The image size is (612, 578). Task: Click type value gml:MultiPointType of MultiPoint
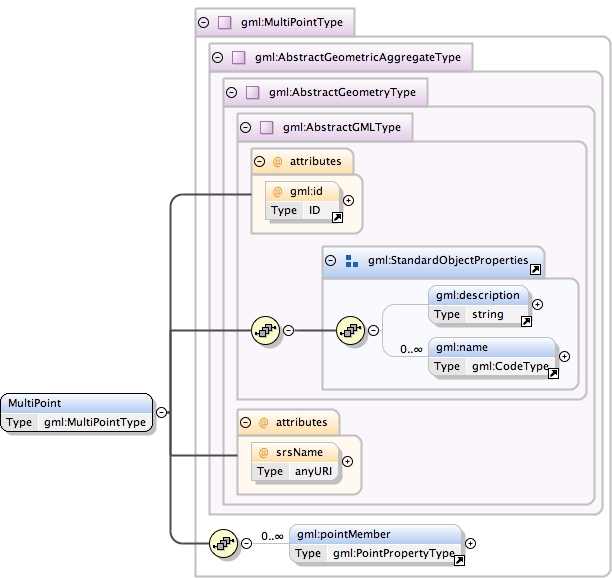coord(95,422)
